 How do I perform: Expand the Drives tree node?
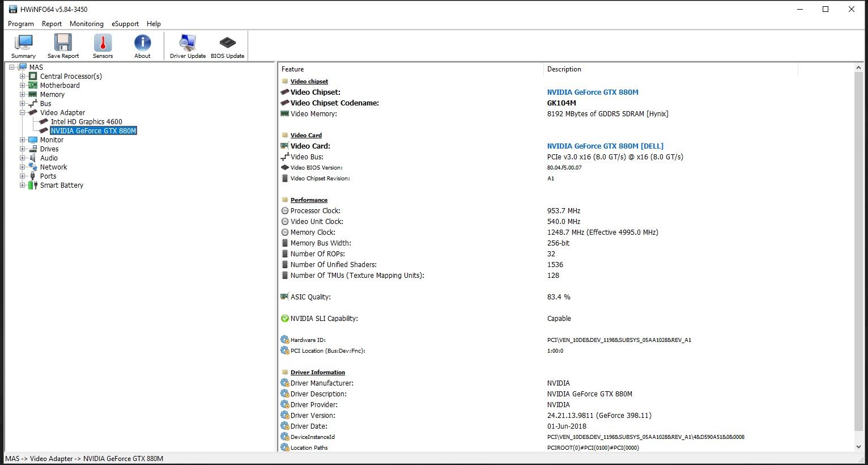click(22, 149)
